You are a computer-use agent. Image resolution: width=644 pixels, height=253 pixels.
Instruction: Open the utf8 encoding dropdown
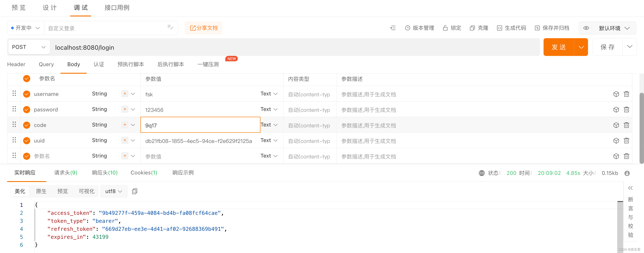114,191
